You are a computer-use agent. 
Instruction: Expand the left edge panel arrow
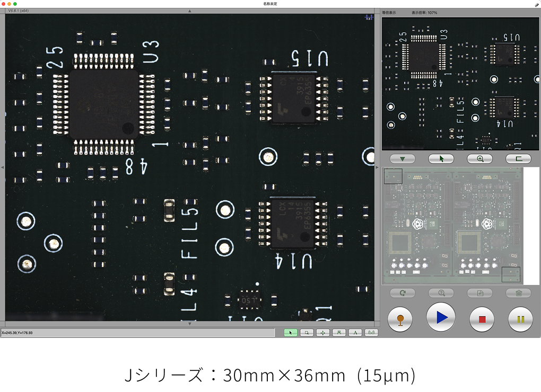(x=2, y=167)
